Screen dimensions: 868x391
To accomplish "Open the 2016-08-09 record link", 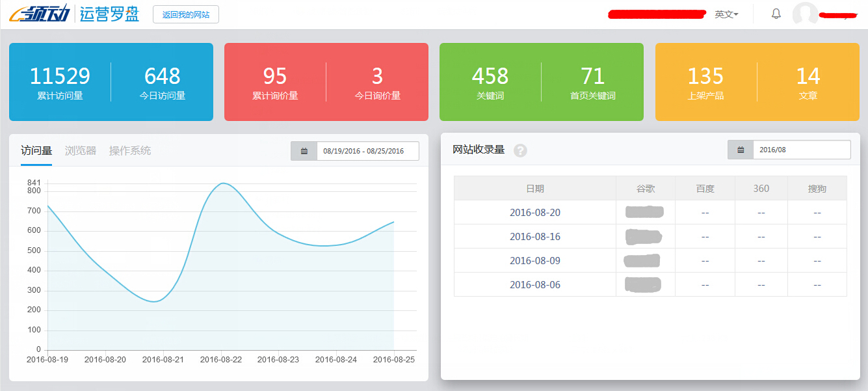I will [x=534, y=260].
